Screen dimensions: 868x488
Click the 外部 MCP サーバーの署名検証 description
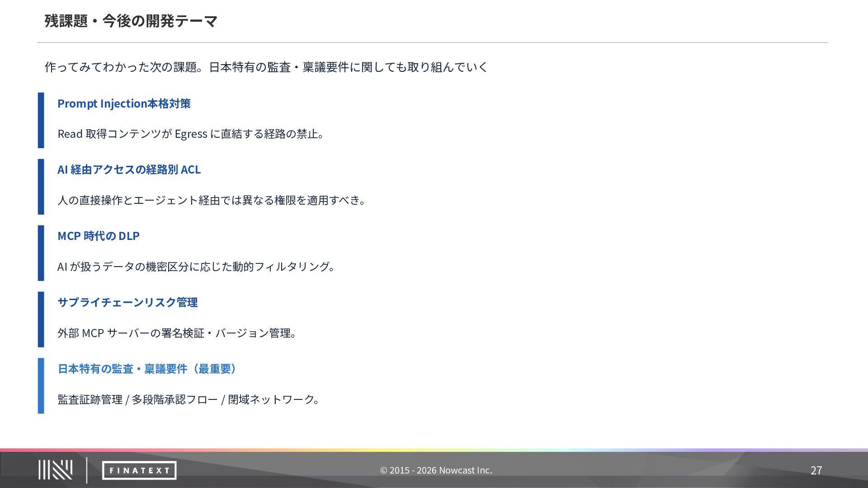(x=176, y=333)
